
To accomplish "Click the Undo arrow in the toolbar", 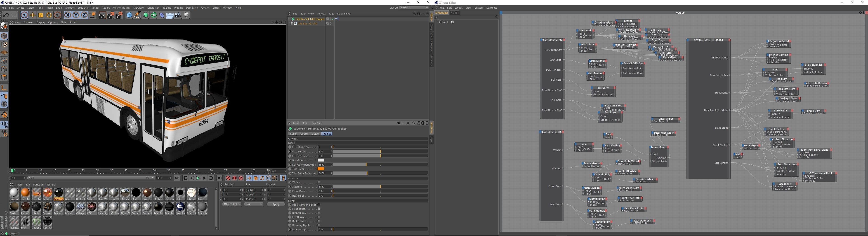I will tap(6, 15).
